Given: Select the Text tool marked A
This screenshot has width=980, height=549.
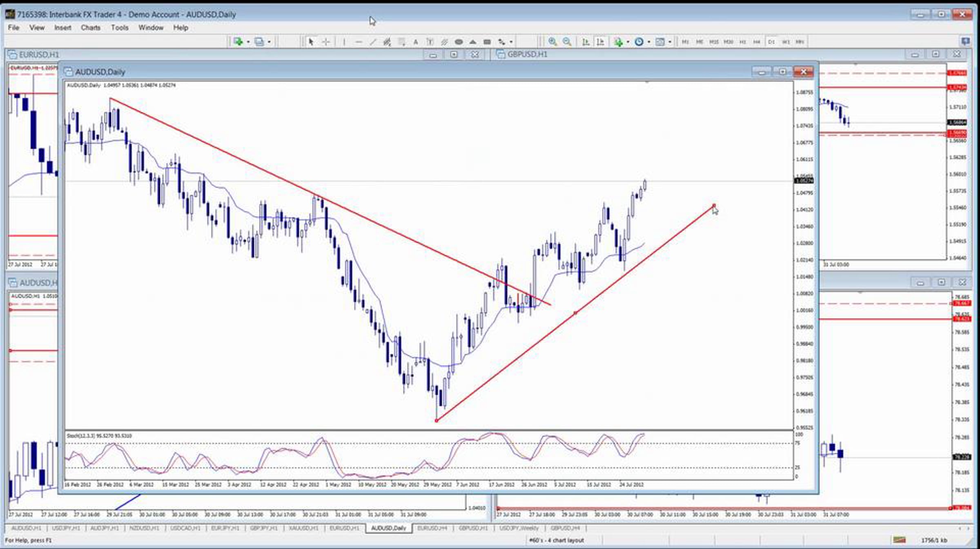Looking at the screenshot, I should pos(416,42).
